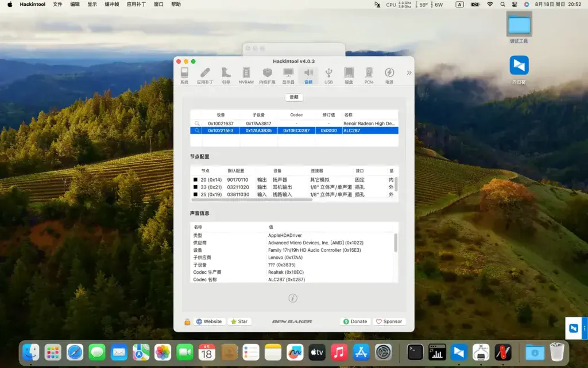Image resolution: width=588 pixels, height=368 pixels.
Task: Click the lock icon beside Website
Action: tap(187, 322)
